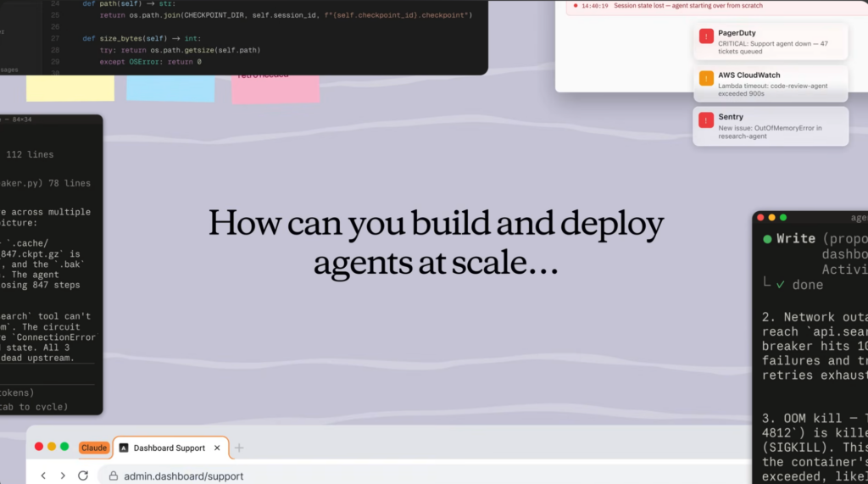Screen dimensions: 868x484
Task: Click the orange AWS CloudWatch warning icon
Action: [705, 79]
